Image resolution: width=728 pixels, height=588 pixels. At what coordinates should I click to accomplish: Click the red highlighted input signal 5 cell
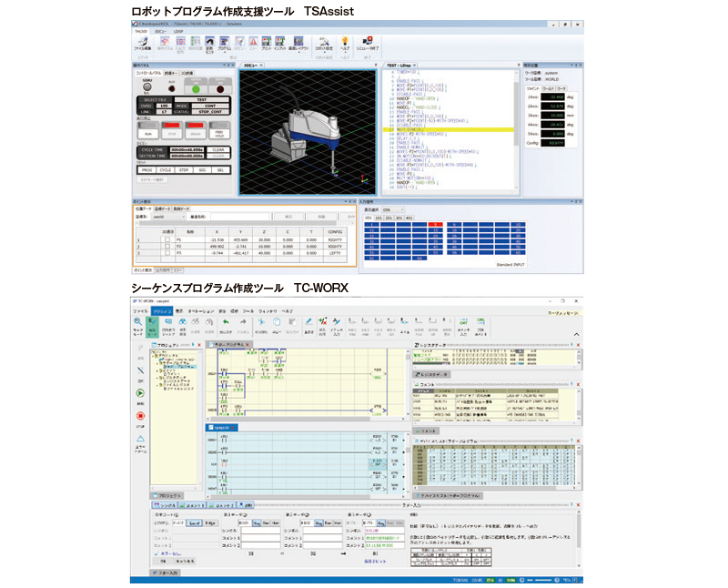pyautogui.click(x=435, y=224)
